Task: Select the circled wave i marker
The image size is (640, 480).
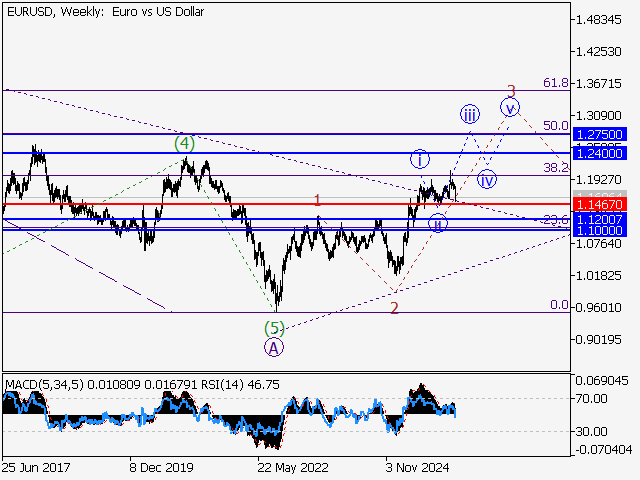Action: [421, 159]
